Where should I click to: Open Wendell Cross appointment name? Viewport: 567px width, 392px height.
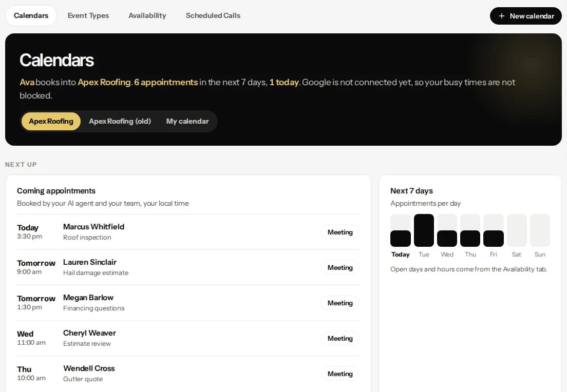click(x=89, y=368)
